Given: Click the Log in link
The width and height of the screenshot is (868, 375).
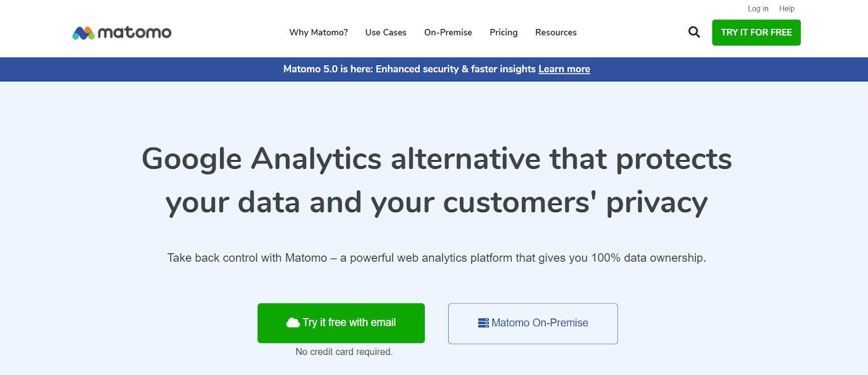Looking at the screenshot, I should tap(758, 9).
